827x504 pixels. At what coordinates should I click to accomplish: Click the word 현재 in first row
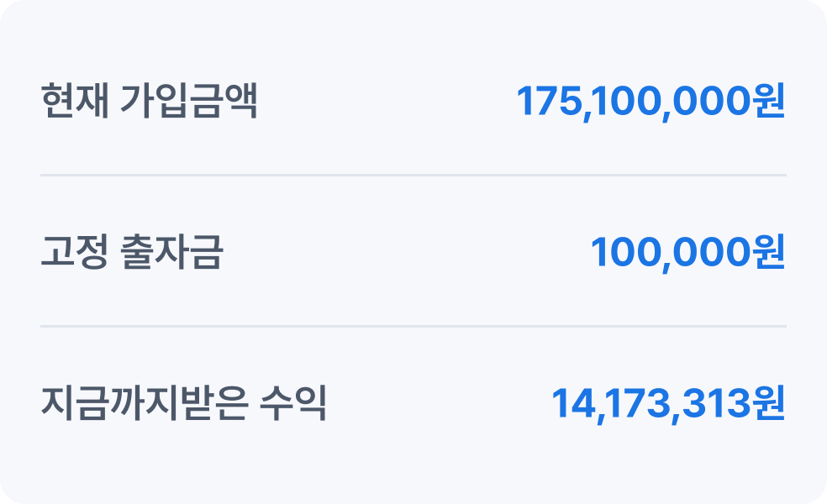coord(75,101)
